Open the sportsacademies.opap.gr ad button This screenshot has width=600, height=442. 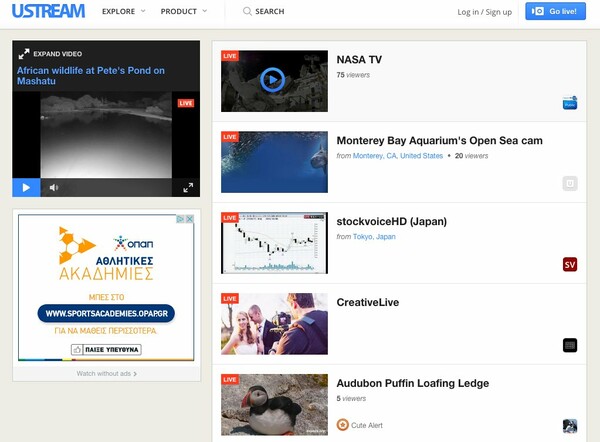106,313
